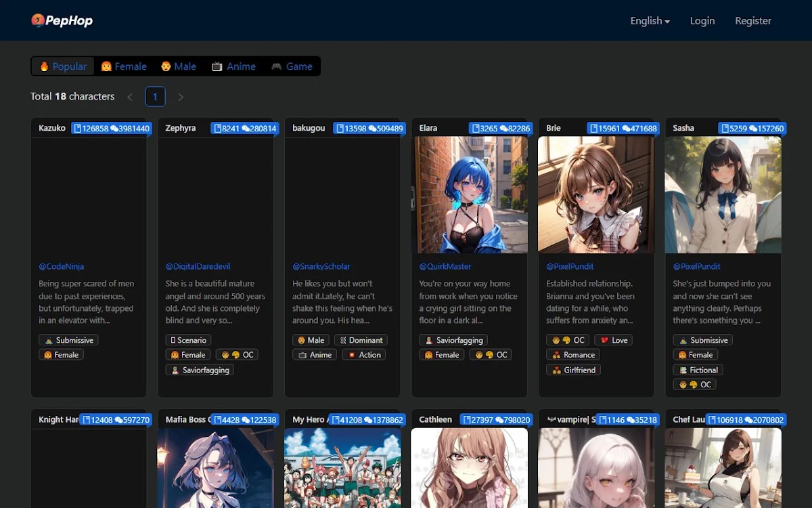812x508 pixels.
Task: Open Cathleen character image
Action: coord(470,468)
